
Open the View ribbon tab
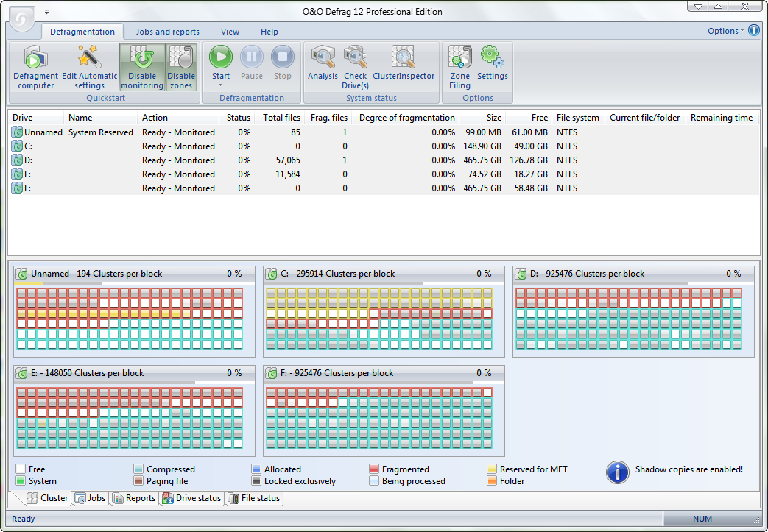point(230,32)
